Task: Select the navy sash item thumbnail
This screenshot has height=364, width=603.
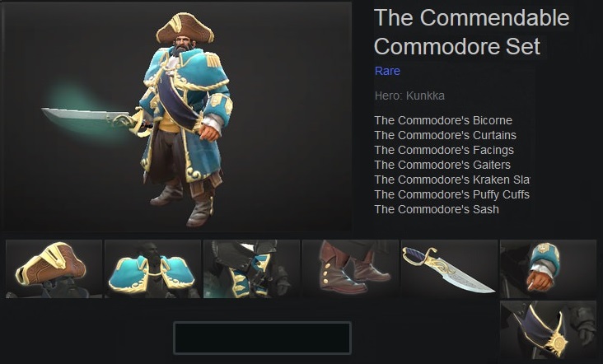Action: (548, 330)
